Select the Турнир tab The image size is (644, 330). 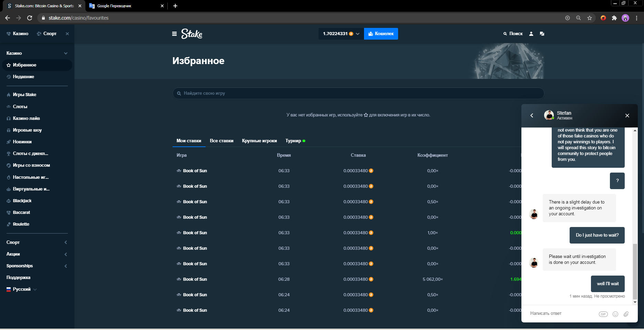[295, 141]
